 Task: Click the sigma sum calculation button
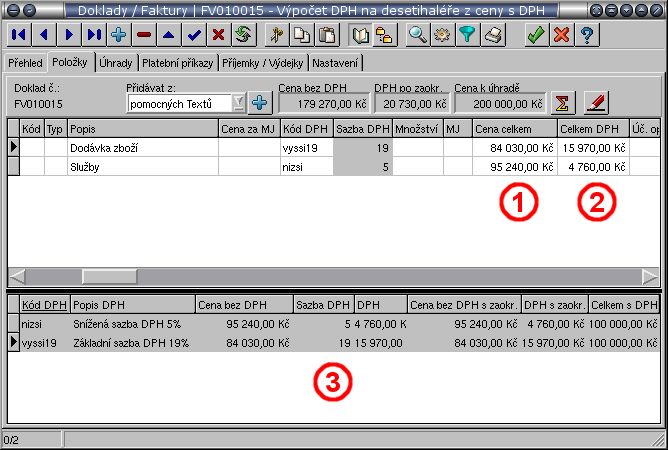coord(564,102)
